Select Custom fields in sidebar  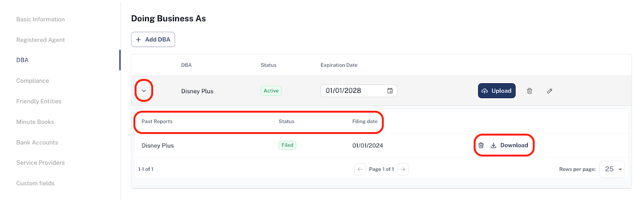click(x=35, y=183)
